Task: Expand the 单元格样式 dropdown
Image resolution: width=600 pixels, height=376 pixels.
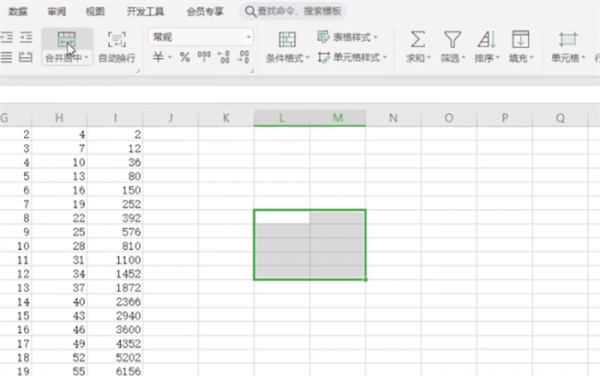Action: click(x=385, y=57)
